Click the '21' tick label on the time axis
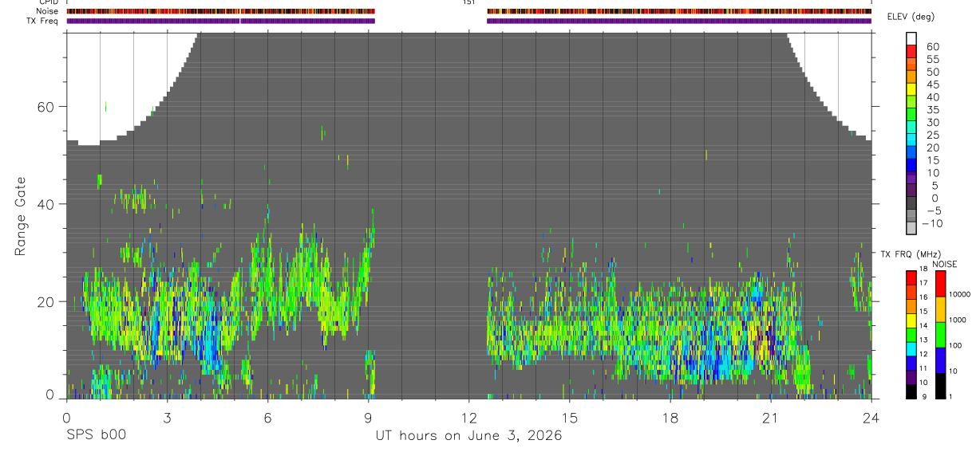This screenshot has height=452, width=980. [771, 417]
